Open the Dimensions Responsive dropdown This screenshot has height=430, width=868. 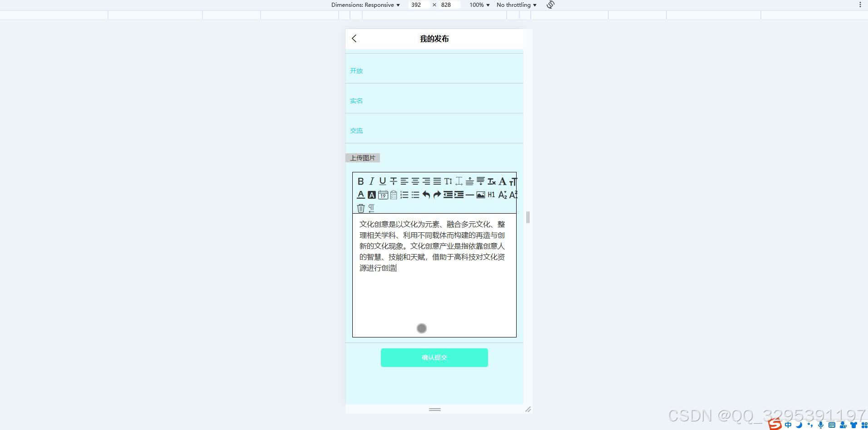coord(366,5)
